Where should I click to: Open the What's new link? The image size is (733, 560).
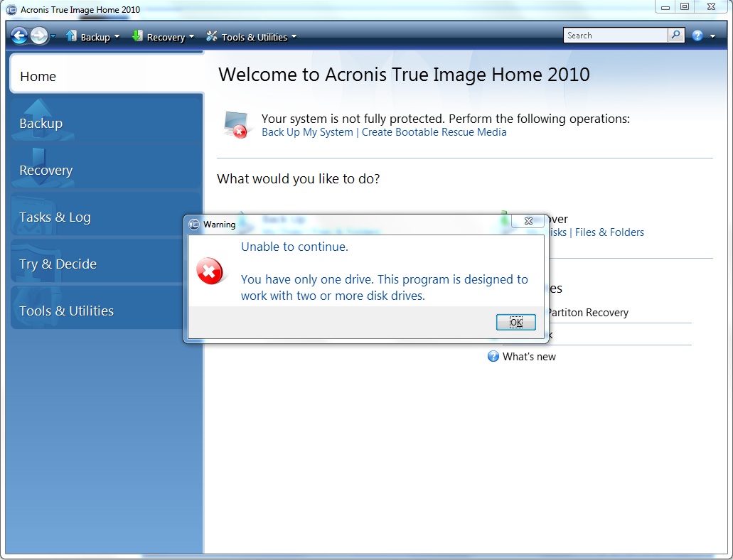coord(529,357)
